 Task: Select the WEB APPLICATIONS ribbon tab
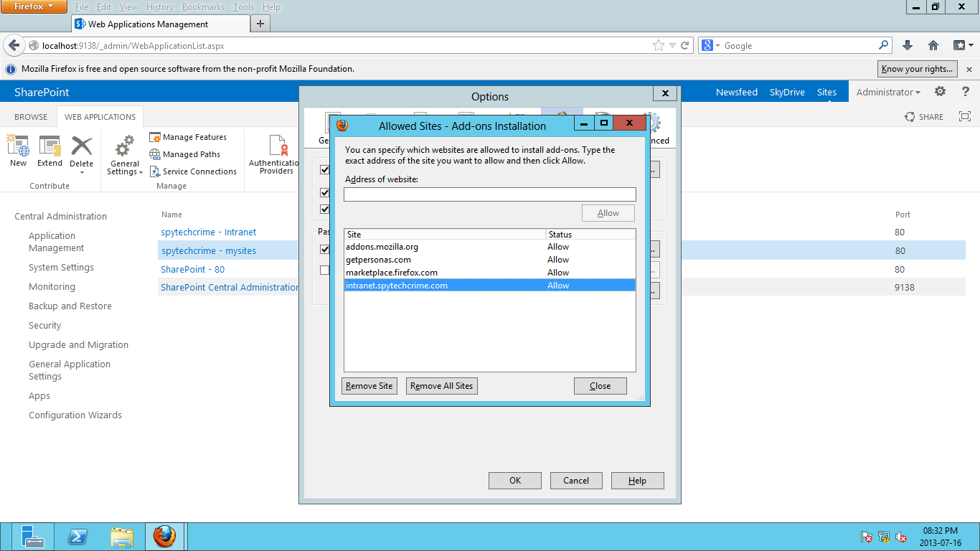pyautogui.click(x=100, y=117)
